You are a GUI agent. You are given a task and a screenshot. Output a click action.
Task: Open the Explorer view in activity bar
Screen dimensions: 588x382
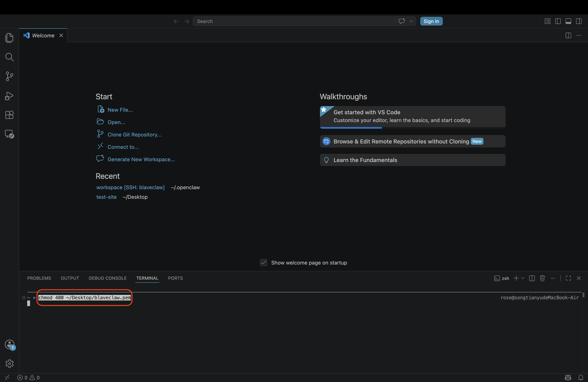tap(9, 38)
